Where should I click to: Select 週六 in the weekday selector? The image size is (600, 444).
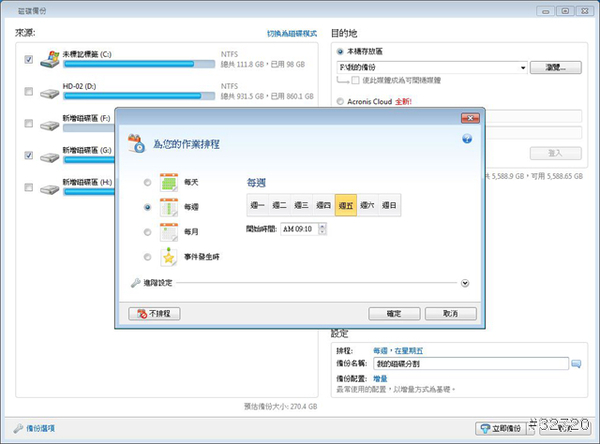367,205
